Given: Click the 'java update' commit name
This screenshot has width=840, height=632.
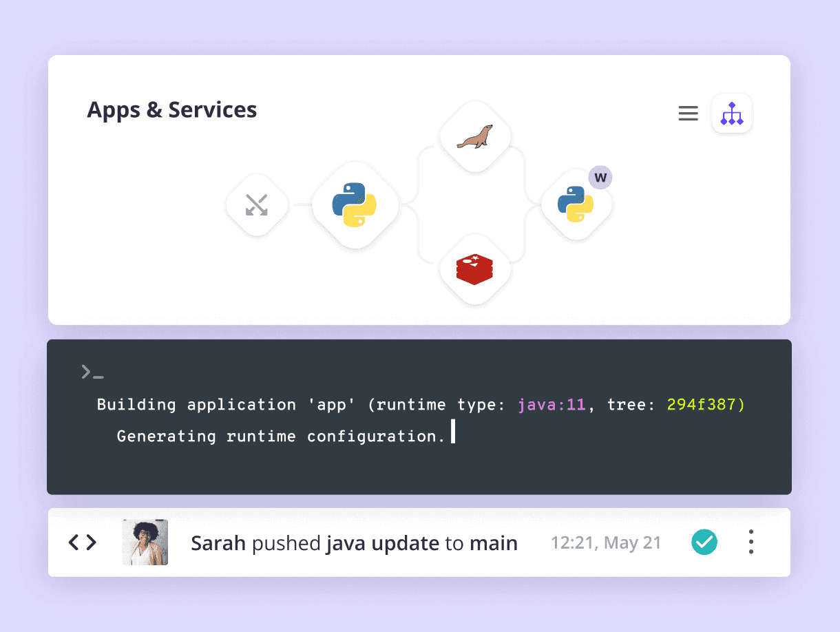Looking at the screenshot, I should 383,543.
